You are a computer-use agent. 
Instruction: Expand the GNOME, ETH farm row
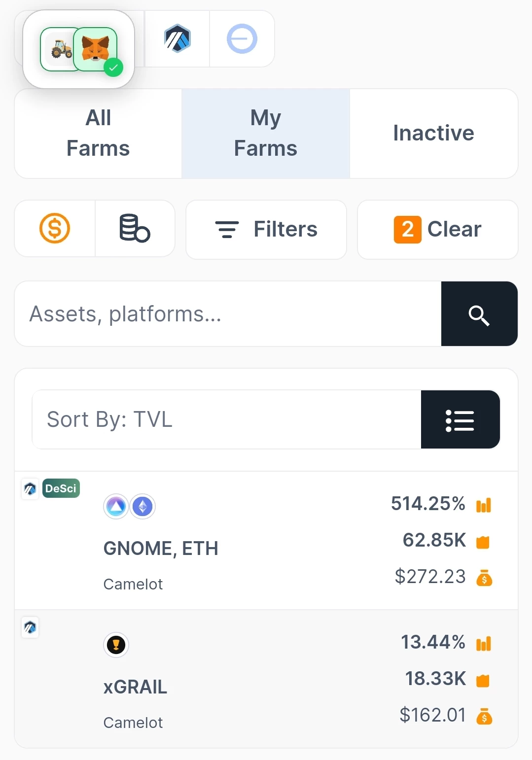pyautogui.click(x=266, y=541)
